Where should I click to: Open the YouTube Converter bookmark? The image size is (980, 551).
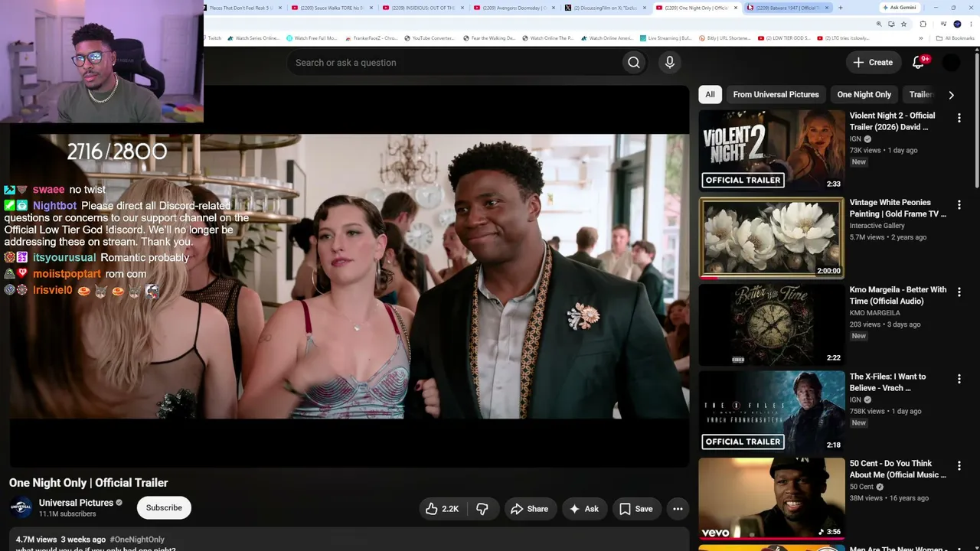[430, 38]
